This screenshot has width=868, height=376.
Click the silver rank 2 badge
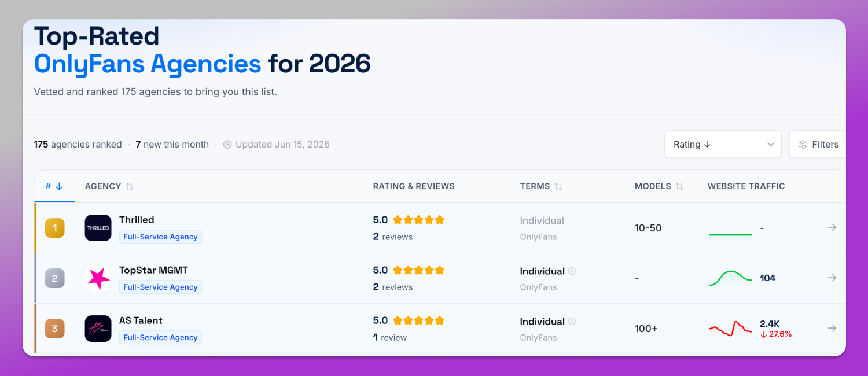pyautogui.click(x=55, y=278)
